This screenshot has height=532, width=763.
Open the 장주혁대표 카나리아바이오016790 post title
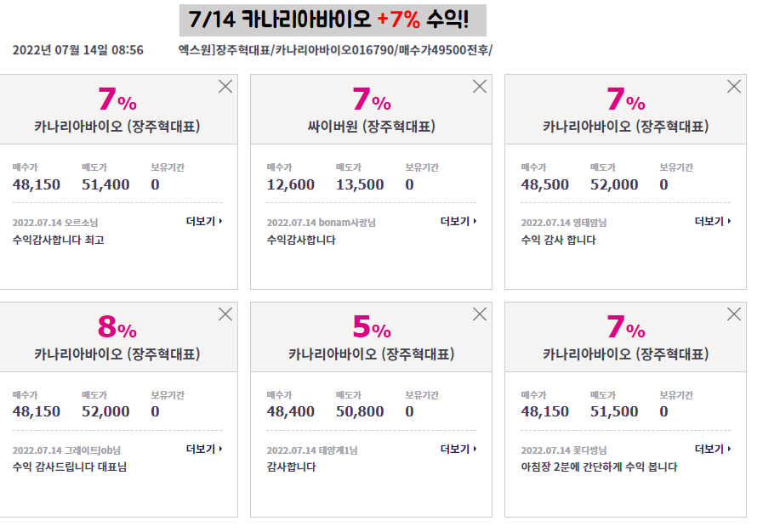click(335, 50)
